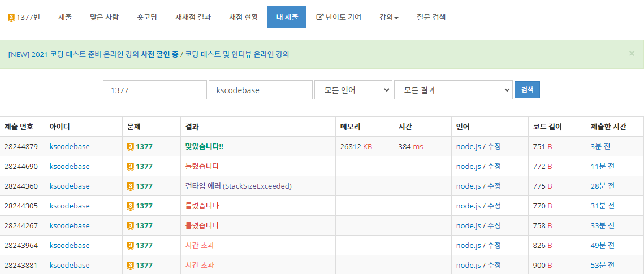Open the 1377번 problem tab
The image size is (644, 274).
tap(24, 17)
